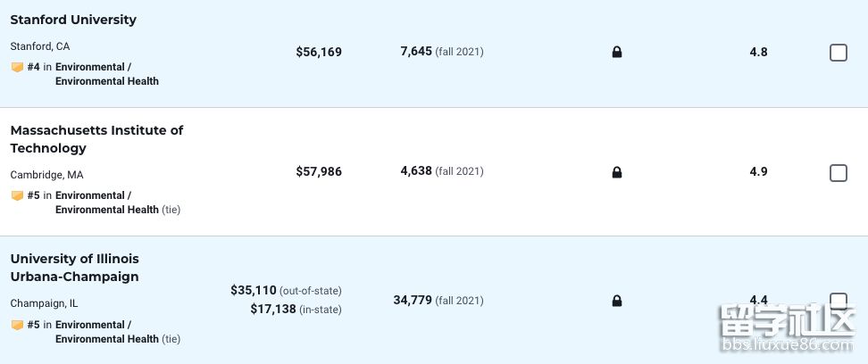Open the Stanford University school link

coord(73,20)
